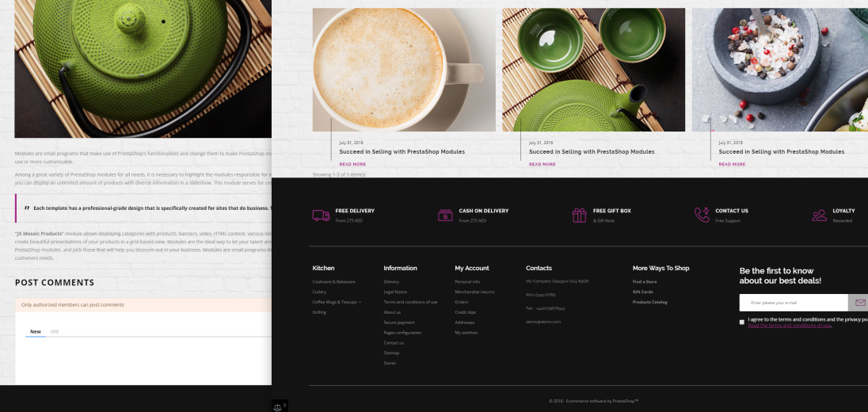This screenshot has width=868, height=412.
Task: Click the Contact Us phone icon
Action: tap(702, 215)
